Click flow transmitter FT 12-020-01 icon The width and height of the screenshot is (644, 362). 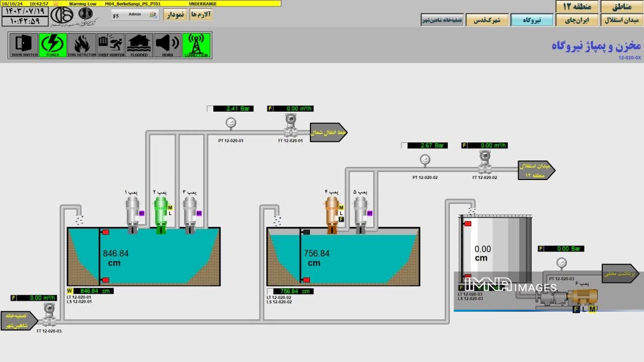click(x=290, y=125)
